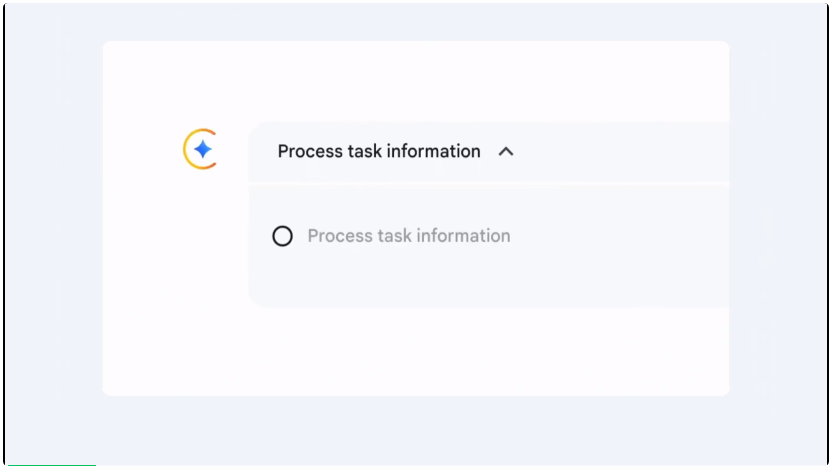The image size is (830, 470).
Task: Click the blue Gemini sparkle icon
Action: (203, 150)
